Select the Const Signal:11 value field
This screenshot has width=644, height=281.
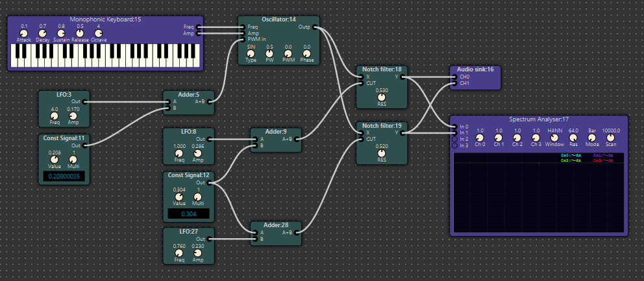64,176
